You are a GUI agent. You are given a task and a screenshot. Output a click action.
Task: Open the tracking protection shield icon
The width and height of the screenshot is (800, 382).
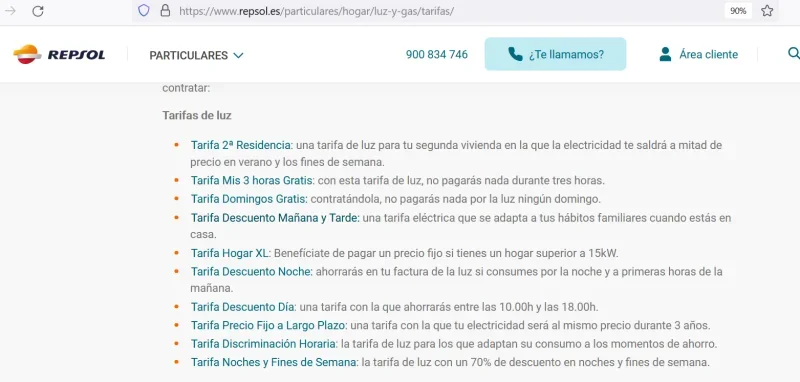(144, 10)
